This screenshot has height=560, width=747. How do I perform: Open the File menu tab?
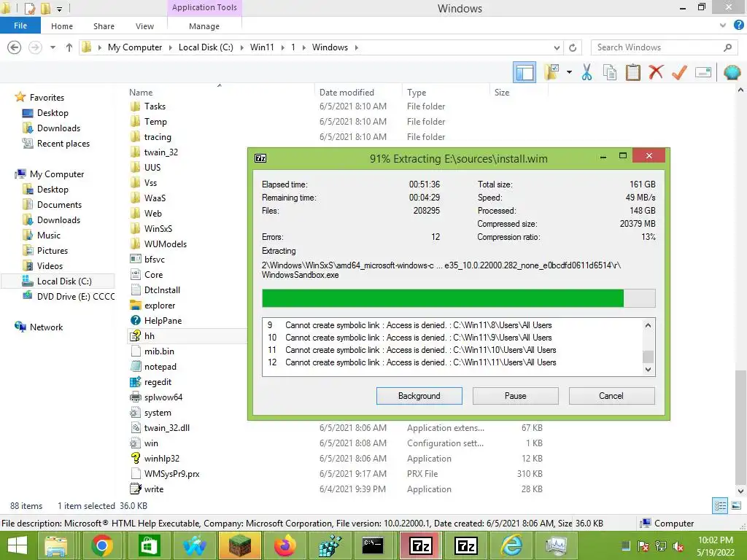point(20,26)
